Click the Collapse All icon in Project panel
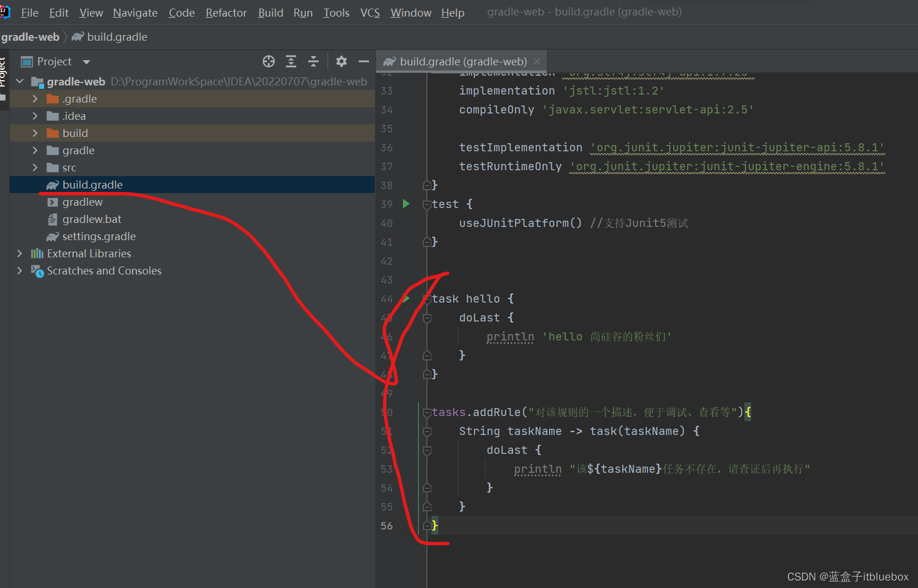The image size is (918, 588). (x=313, y=61)
